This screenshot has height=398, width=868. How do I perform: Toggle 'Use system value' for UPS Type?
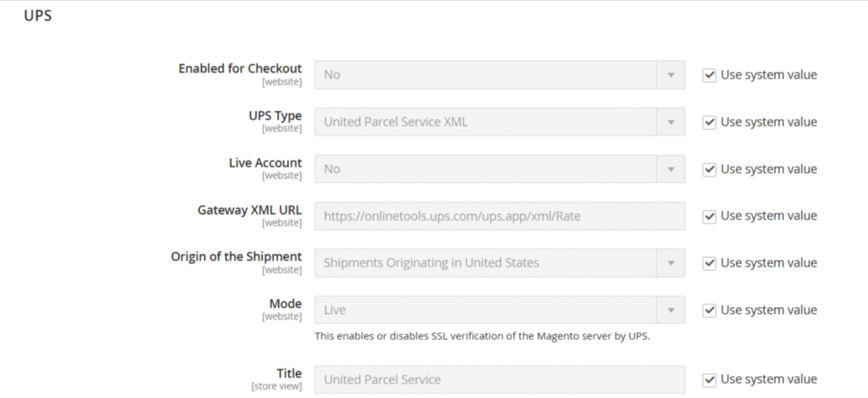[709, 122]
